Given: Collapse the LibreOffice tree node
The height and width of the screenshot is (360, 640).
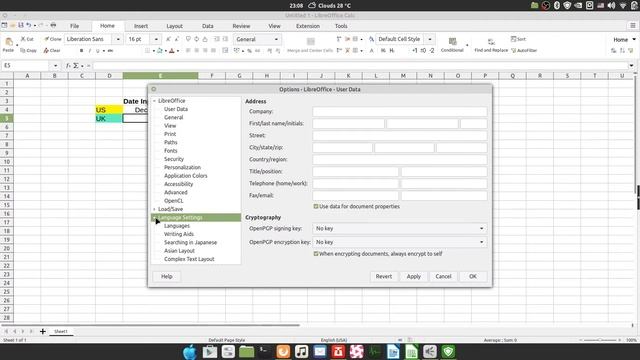Looking at the screenshot, I should [x=155, y=101].
